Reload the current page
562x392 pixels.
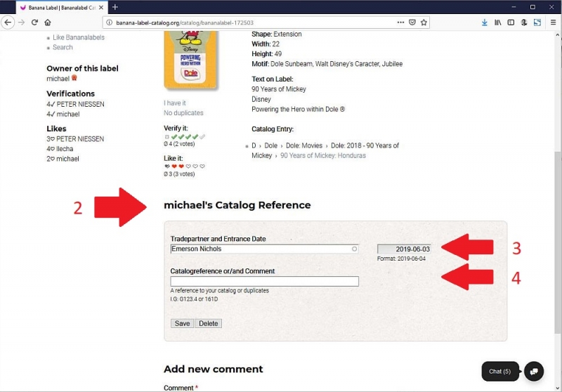[34, 22]
